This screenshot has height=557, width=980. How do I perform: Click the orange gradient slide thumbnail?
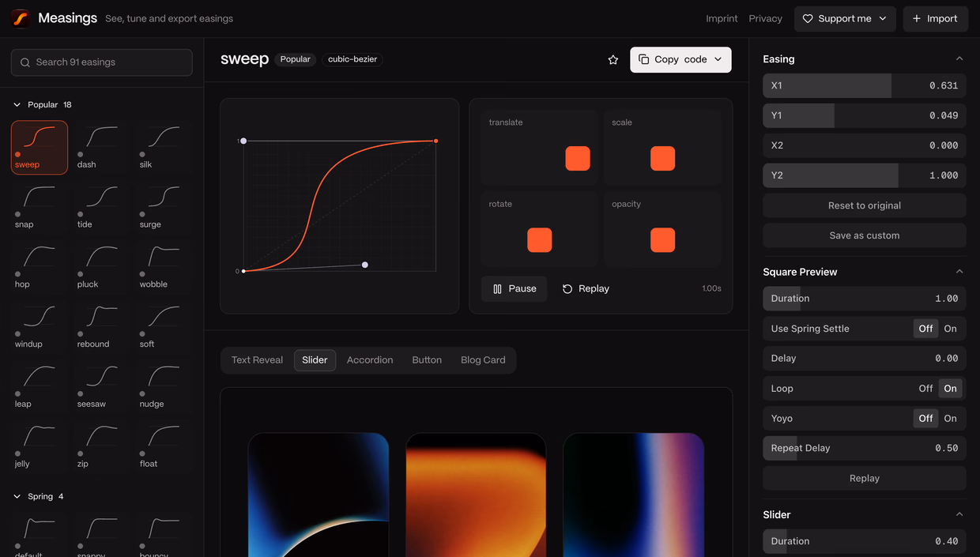(476, 495)
